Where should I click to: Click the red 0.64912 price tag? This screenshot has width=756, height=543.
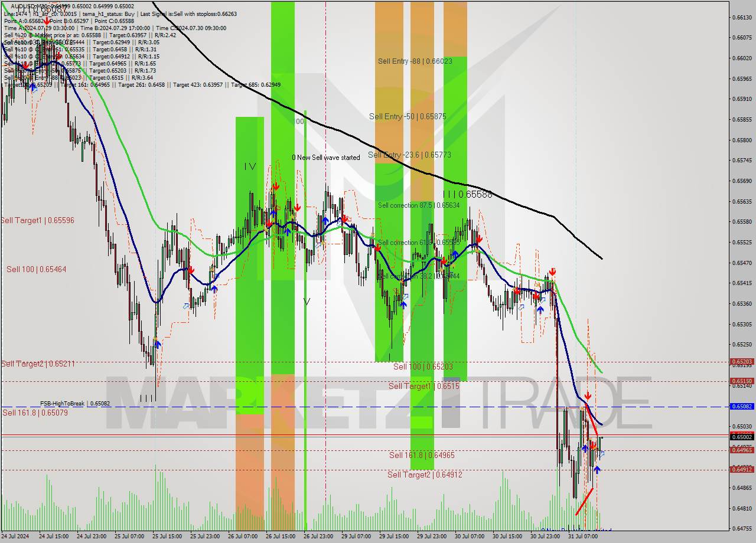742,470
